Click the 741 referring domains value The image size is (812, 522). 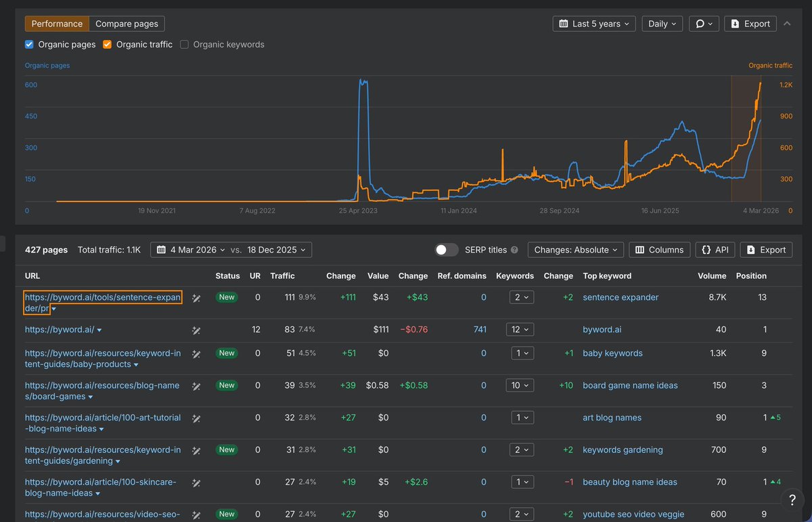click(x=480, y=330)
